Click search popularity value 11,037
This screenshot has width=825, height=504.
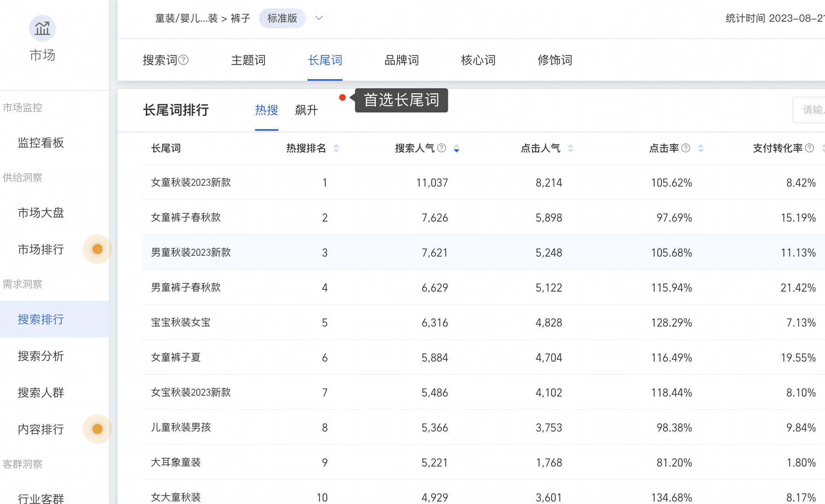432,183
